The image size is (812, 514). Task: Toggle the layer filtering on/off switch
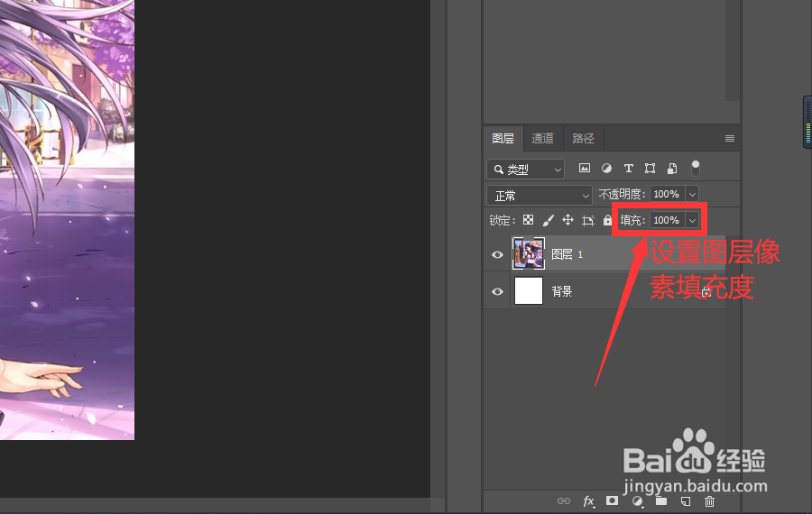pyautogui.click(x=696, y=168)
